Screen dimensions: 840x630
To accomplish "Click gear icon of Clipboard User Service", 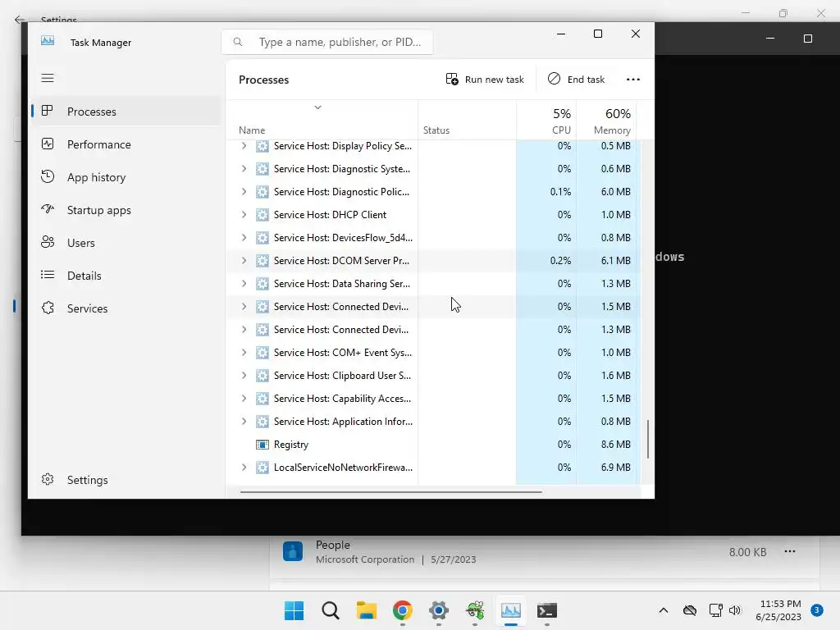I will [x=262, y=376].
